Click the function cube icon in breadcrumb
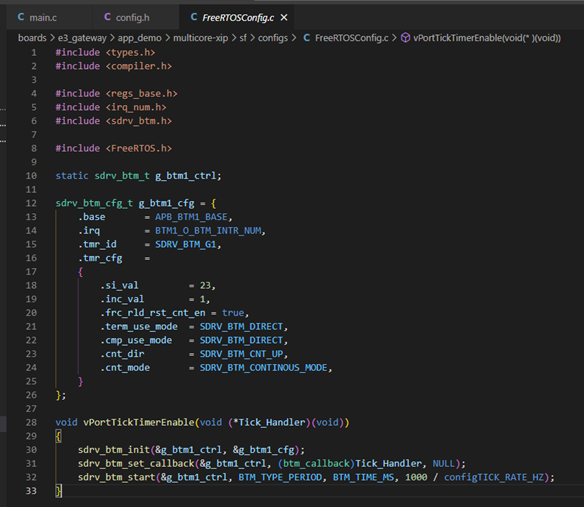Viewport: 584px width, 507px height. click(x=406, y=38)
